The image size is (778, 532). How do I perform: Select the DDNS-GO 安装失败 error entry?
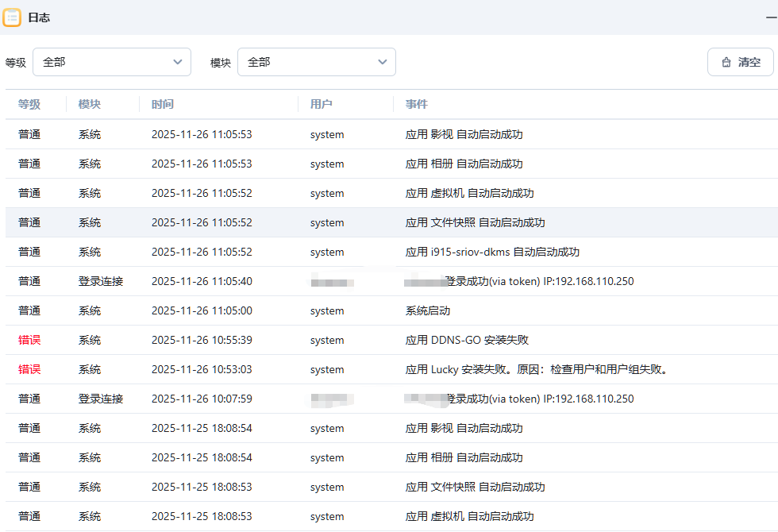(x=467, y=340)
